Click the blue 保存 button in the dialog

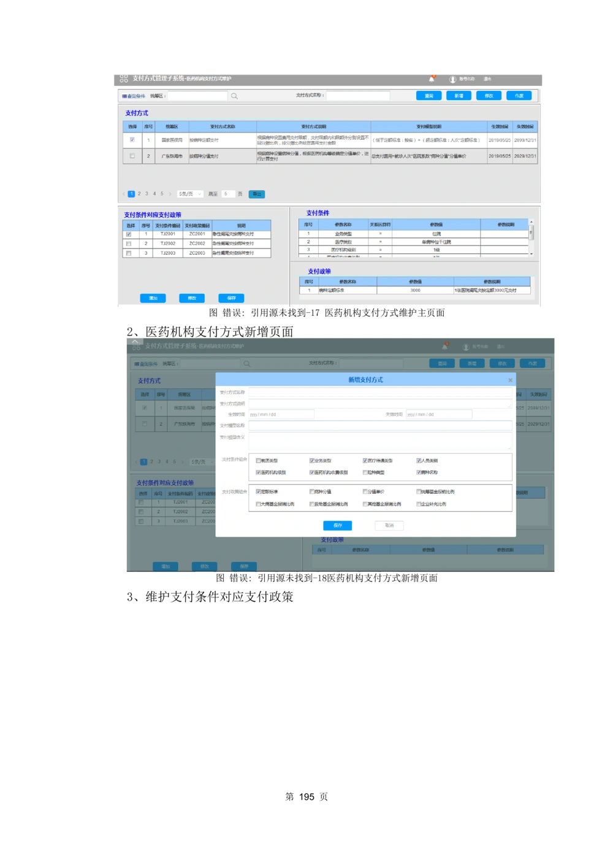pos(337,526)
